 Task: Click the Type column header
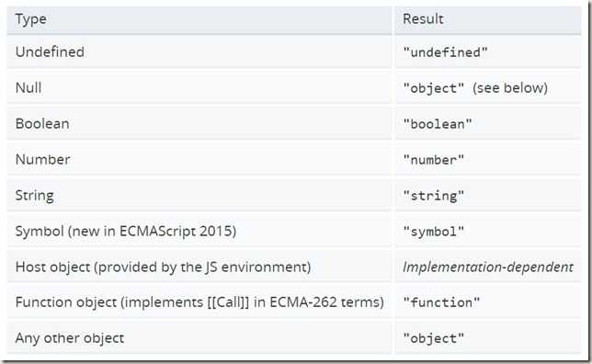pyautogui.click(x=199, y=19)
